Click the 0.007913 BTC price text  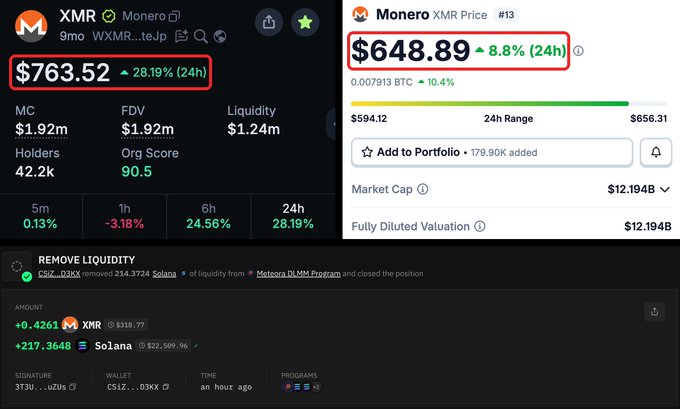coord(382,82)
